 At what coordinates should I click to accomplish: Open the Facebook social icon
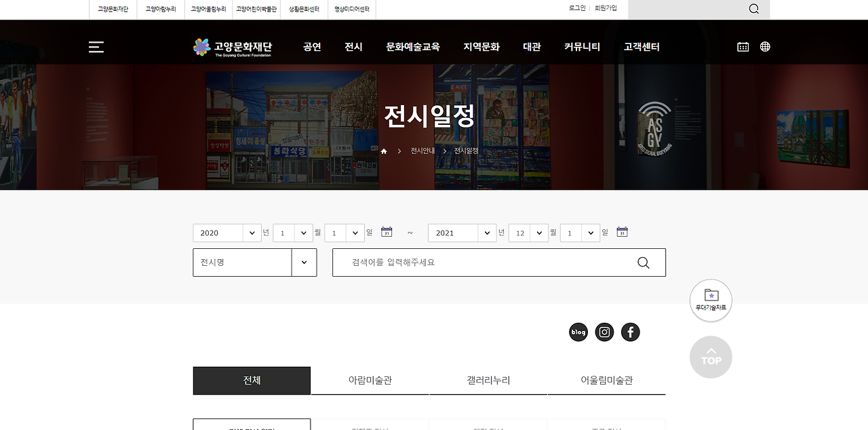coord(630,332)
